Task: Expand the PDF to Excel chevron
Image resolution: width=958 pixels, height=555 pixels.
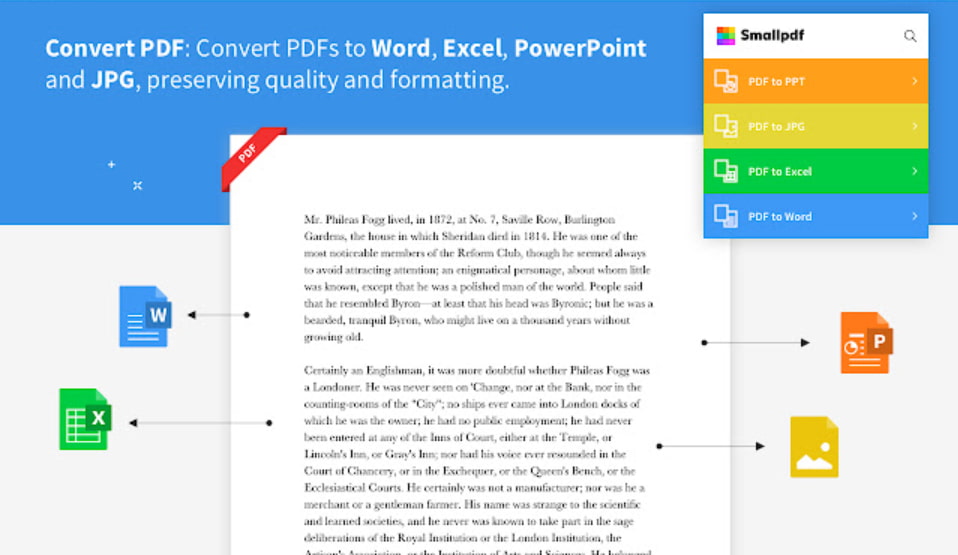Action: tap(915, 171)
